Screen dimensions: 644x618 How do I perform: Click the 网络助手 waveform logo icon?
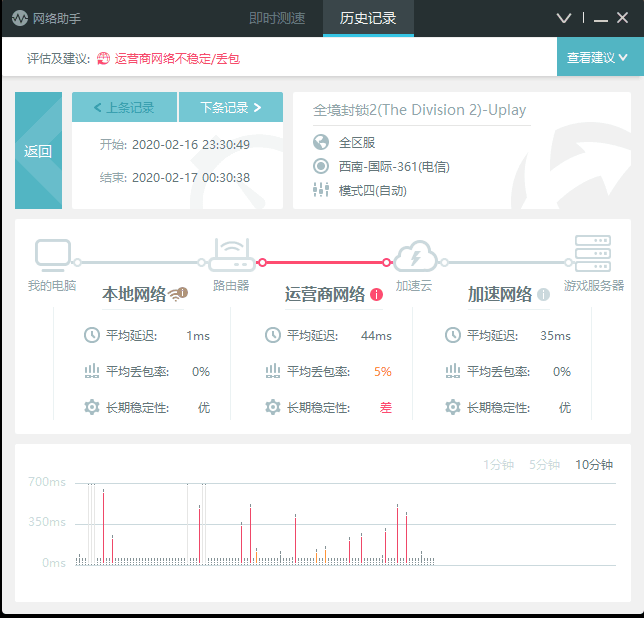tap(20, 18)
